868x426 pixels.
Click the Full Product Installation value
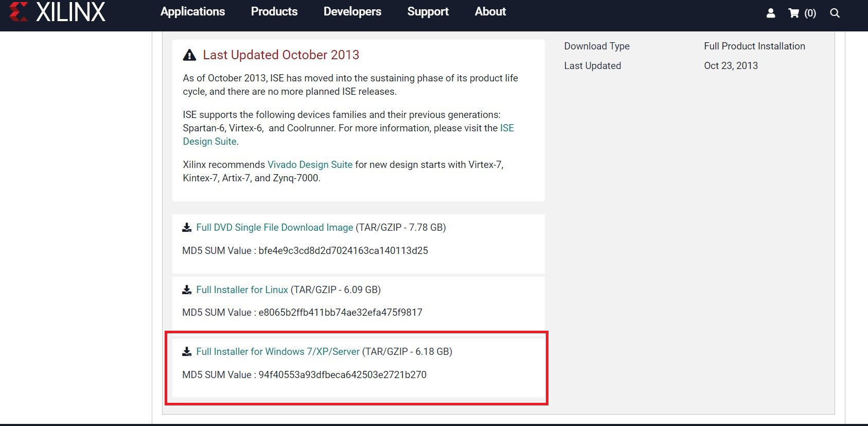754,46
